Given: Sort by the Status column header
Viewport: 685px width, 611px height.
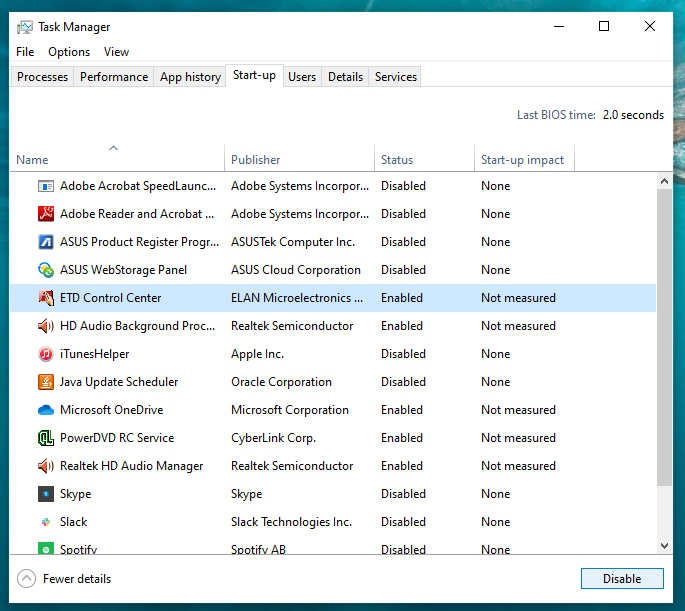Looking at the screenshot, I should [x=424, y=157].
